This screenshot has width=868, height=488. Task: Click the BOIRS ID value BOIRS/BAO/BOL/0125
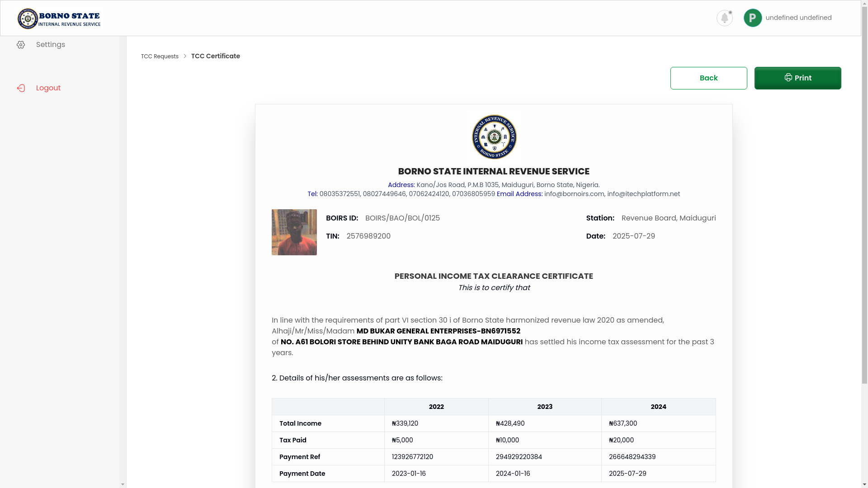pos(402,218)
